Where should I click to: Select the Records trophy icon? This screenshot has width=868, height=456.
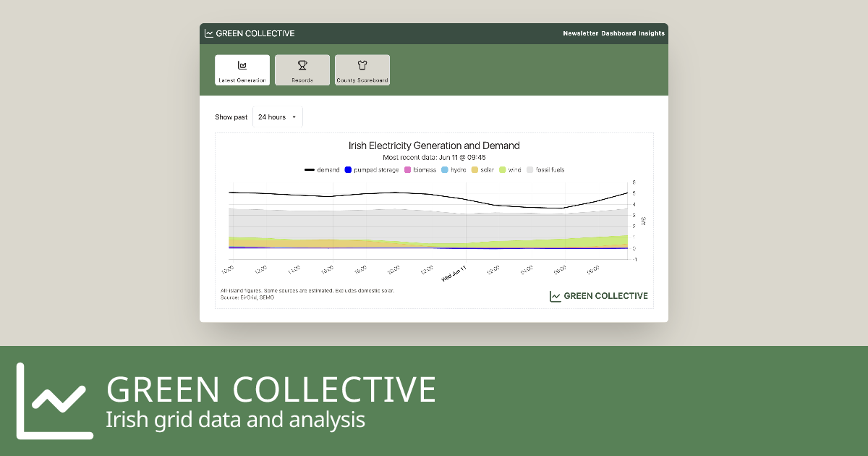coord(302,64)
